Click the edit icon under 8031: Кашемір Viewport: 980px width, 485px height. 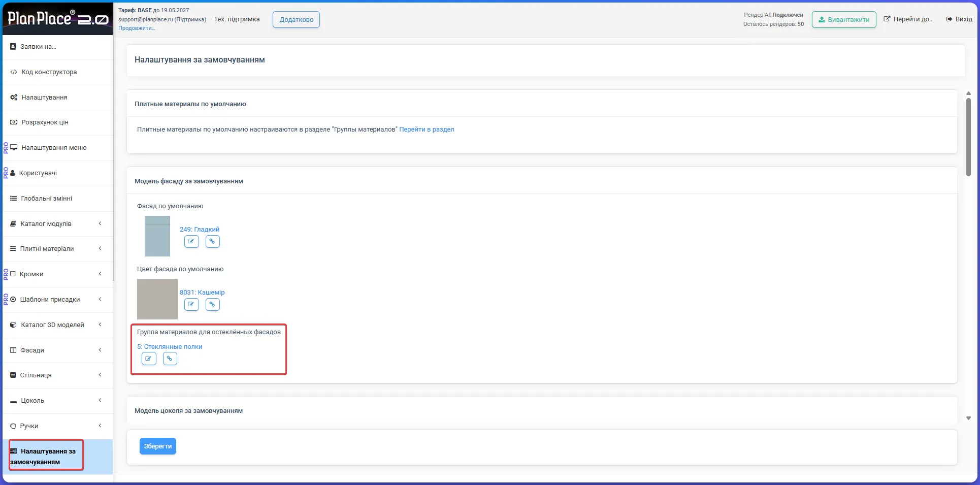(x=191, y=304)
